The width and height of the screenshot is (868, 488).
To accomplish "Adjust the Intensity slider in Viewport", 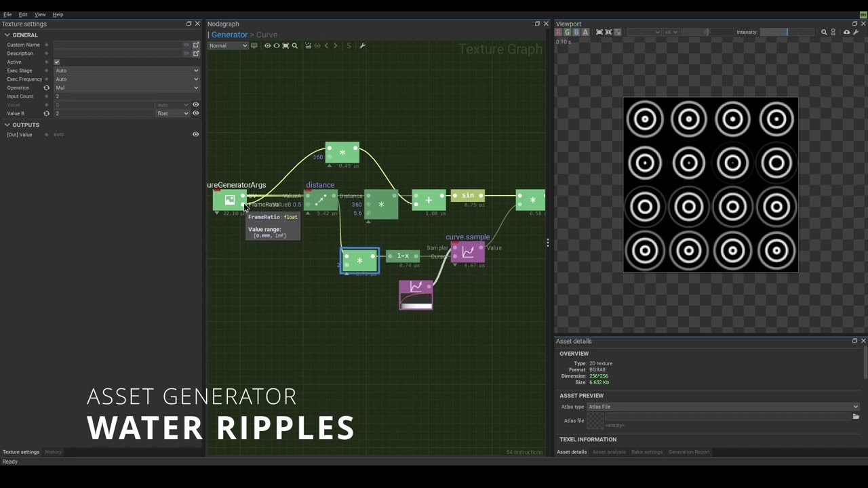I will 787,32.
